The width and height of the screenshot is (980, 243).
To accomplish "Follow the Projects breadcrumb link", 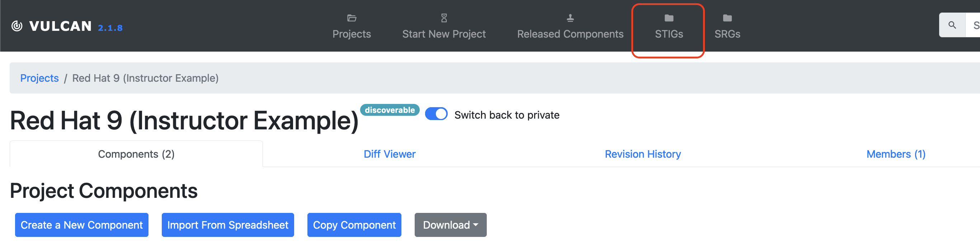I will pyautogui.click(x=39, y=78).
